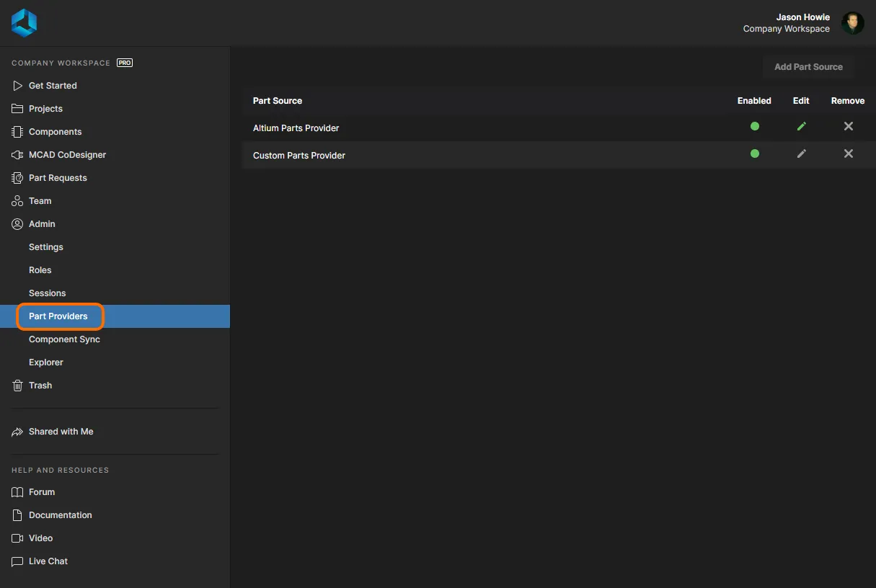This screenshot has width=876, height=588.
Task: Toggle Enabled status for Custom Parts Provider
Action: 754,153
